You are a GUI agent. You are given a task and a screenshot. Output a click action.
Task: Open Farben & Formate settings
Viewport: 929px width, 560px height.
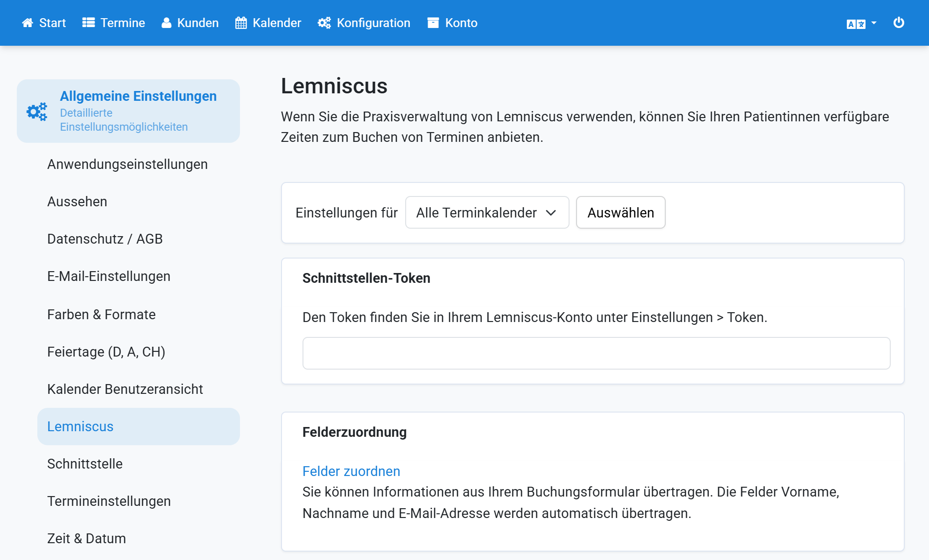[x=101, y=315]
